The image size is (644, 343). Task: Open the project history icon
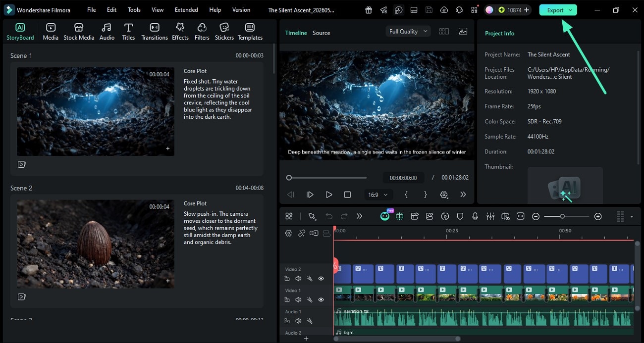coord(399,10)
